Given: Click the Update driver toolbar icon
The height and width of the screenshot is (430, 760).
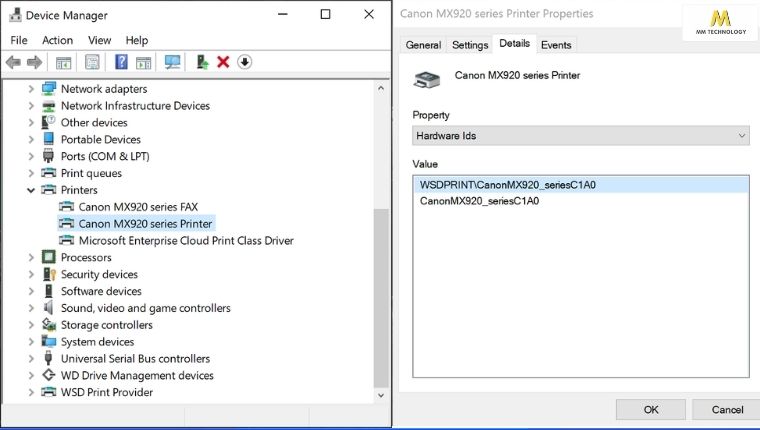Looking at the screenshot, I should click(202, 62).
